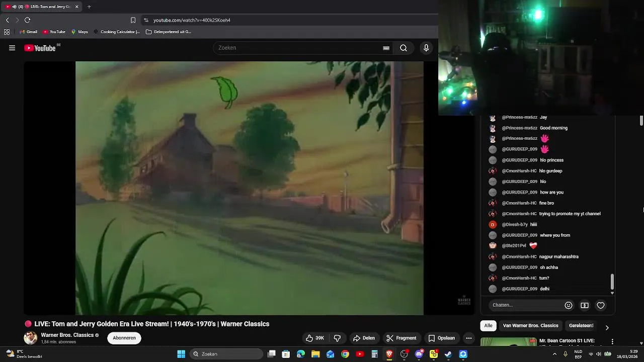Like the video with the 39K thumbs-up button
The image size is (644, 362).
[x=314, y=338]
